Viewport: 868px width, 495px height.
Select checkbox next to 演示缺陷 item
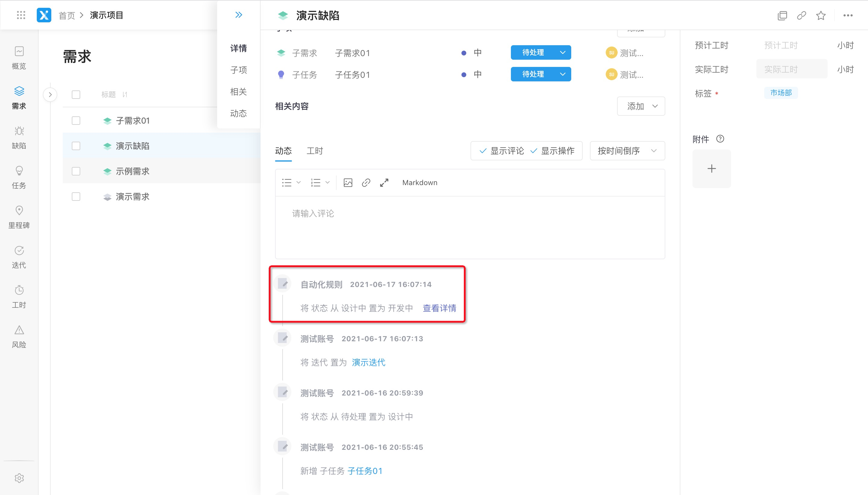[76, 145]
